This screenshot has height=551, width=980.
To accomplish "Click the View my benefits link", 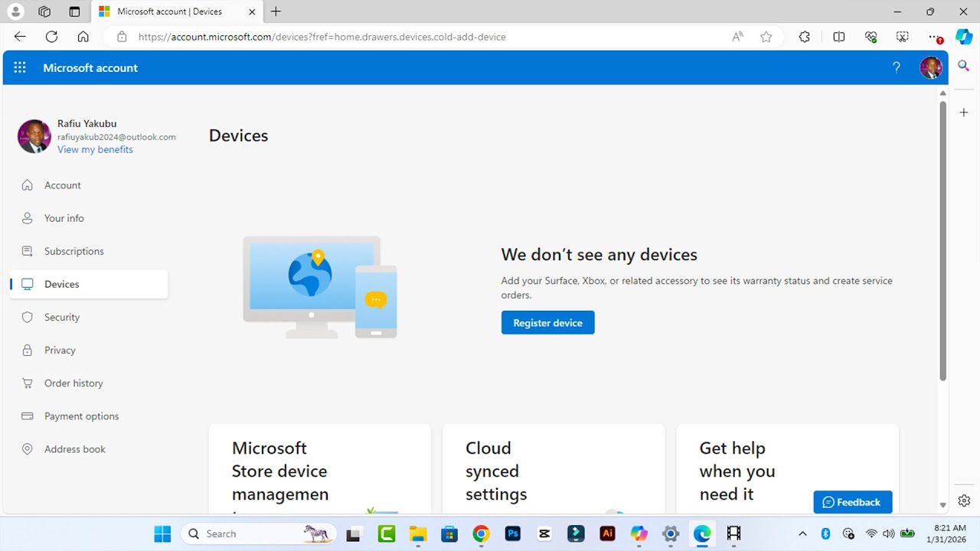I will pyautogui.click(x=95, y=149).
